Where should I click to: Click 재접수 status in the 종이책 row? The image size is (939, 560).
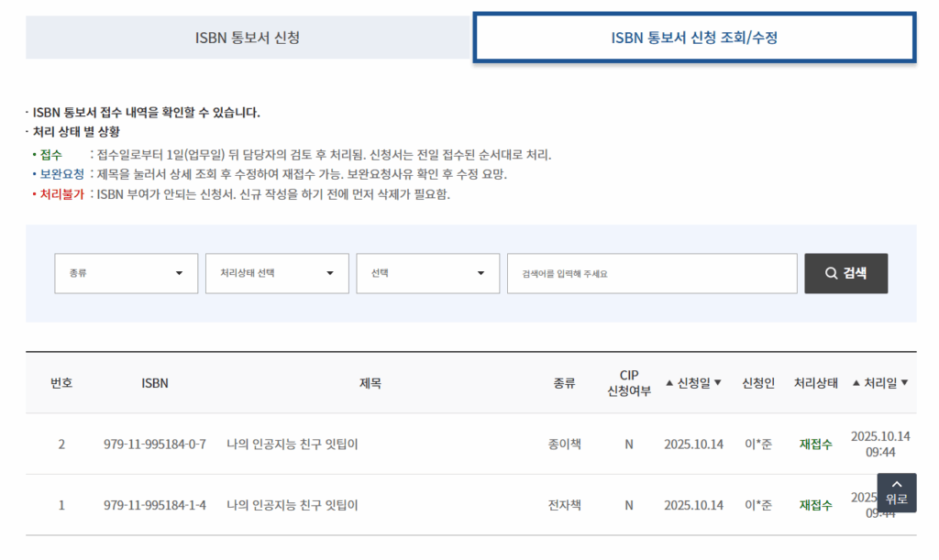(815, 445)
